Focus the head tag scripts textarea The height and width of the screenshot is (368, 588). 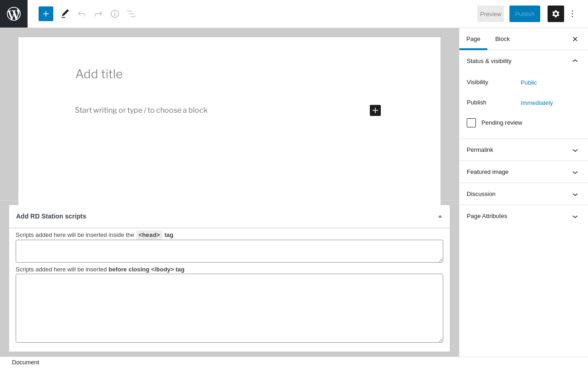[x=229, y=251]
